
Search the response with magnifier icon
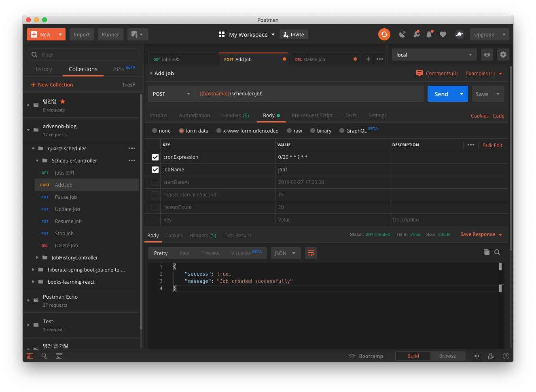tap(497, 252)
